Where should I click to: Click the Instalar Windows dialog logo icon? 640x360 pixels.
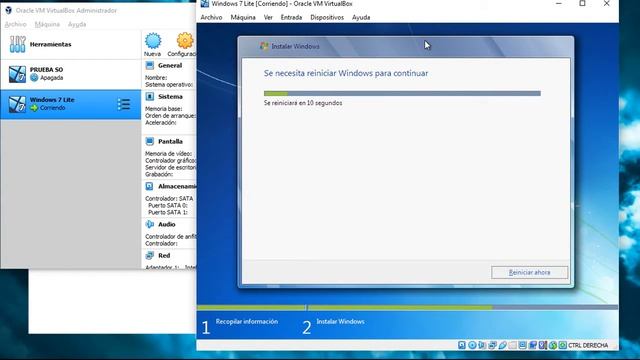point(264,46)
